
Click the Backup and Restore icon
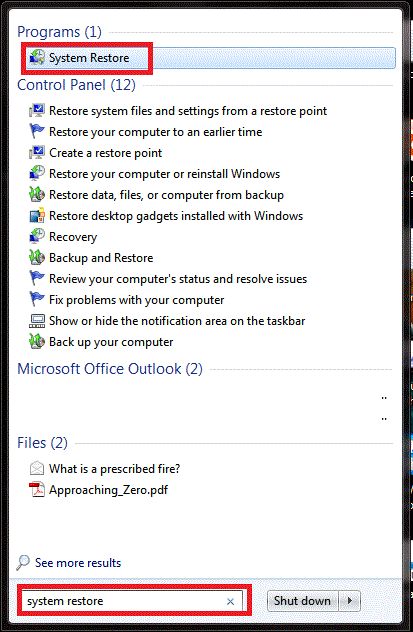point(37,258)
